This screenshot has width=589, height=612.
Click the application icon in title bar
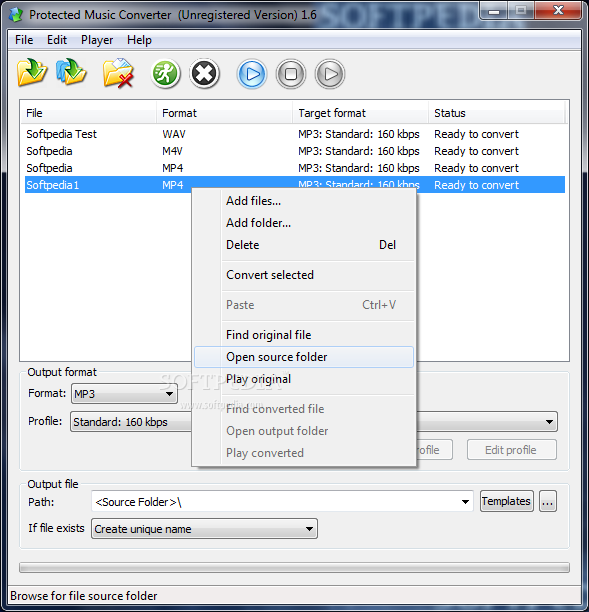pos(16,15)
